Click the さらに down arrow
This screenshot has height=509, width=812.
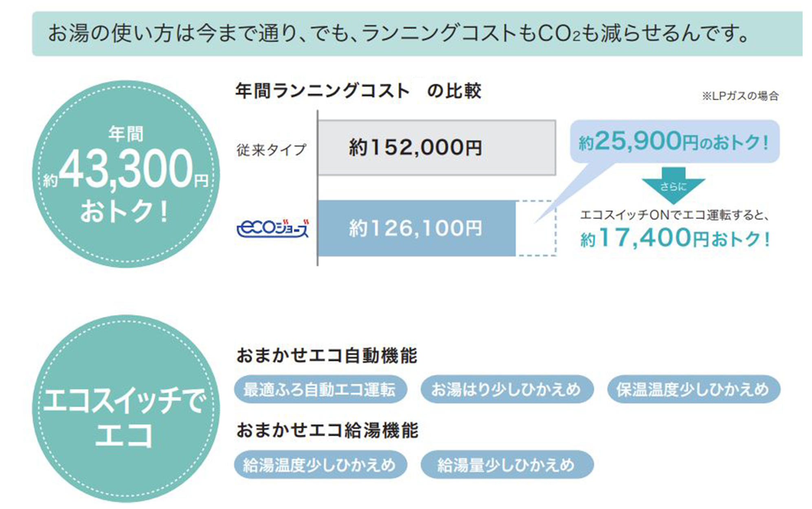tap(674, 185)
